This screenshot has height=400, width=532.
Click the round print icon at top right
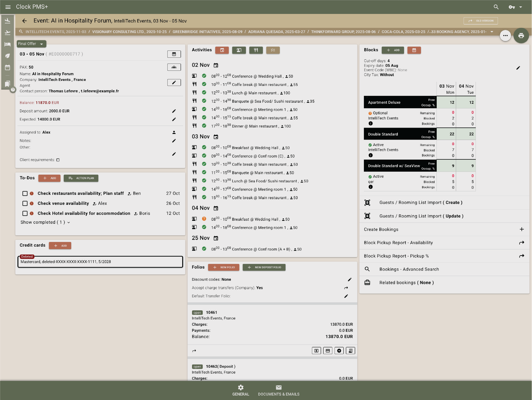click(x=521, y=35)
